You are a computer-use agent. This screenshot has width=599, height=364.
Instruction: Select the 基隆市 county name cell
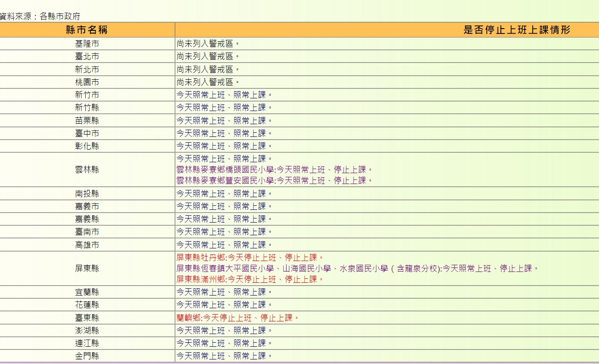click(87, 44)
